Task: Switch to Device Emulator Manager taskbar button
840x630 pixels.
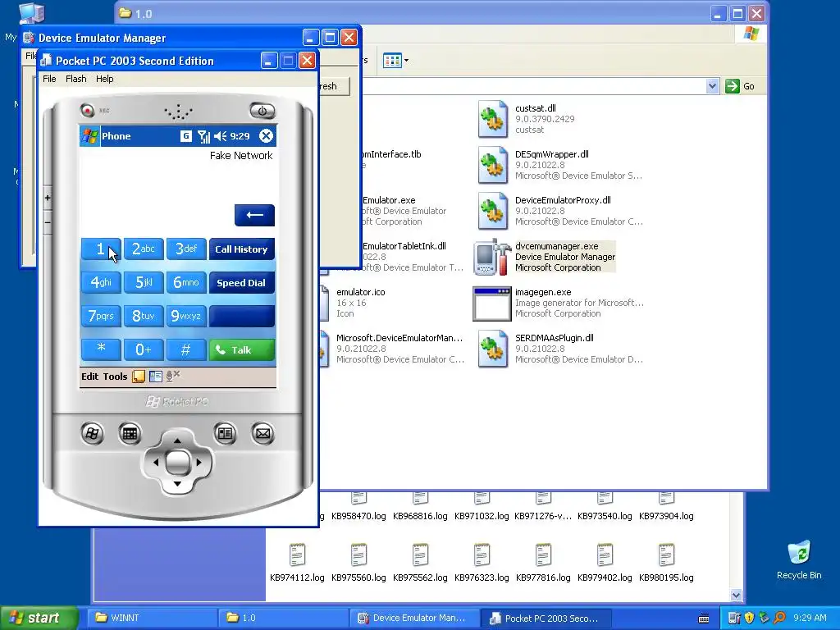Action: [x=415, y=618]
